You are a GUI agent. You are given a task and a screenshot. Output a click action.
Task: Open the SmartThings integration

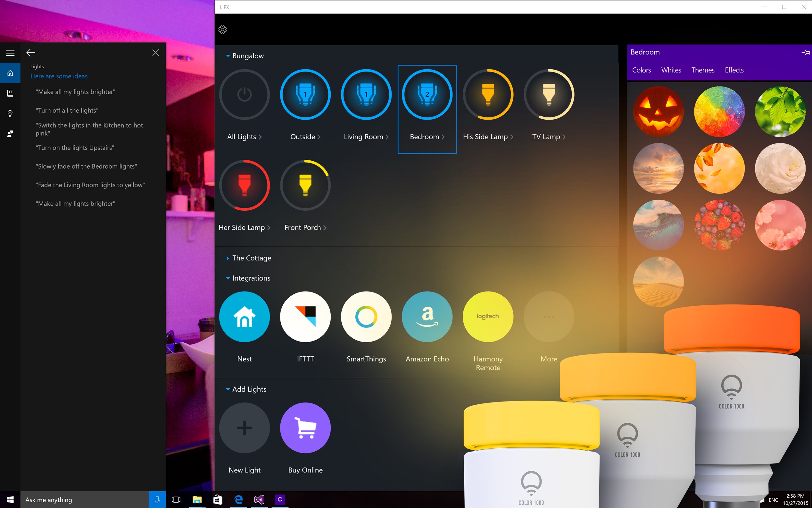(x=366, y=317)
